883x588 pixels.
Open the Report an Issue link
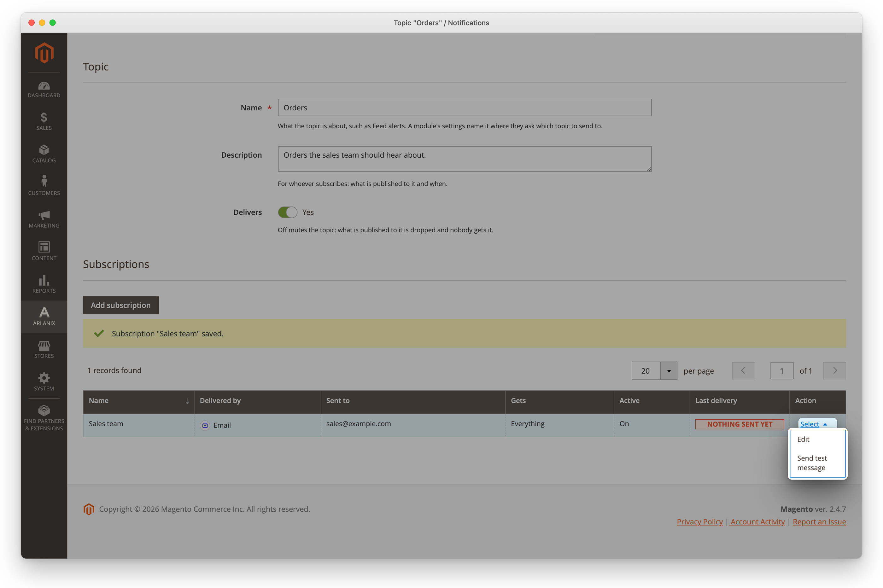click(819, 521)
